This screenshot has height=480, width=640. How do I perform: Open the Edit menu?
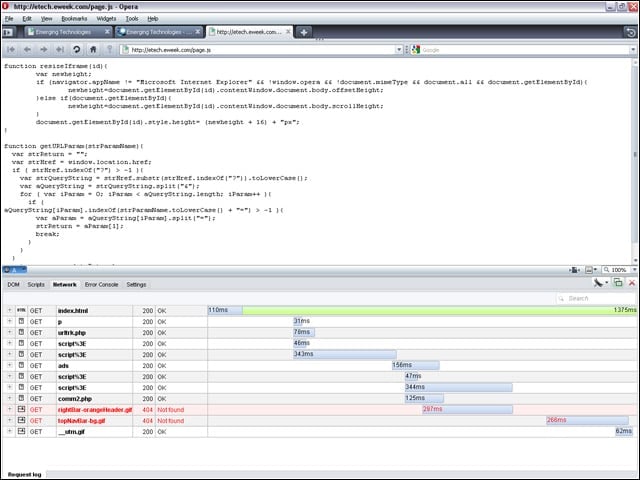(x=27, y=19)
